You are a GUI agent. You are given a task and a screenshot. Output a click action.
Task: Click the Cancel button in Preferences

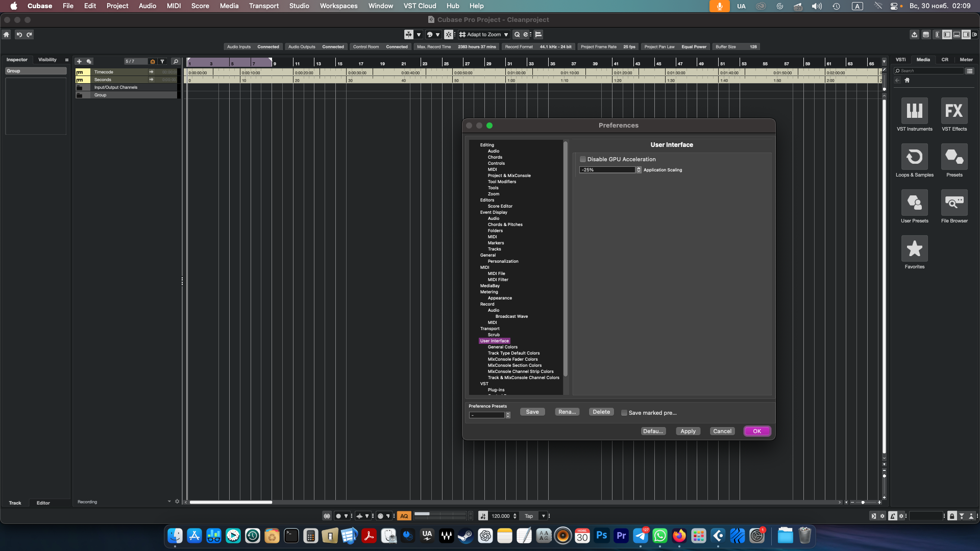tap(722, 431)
